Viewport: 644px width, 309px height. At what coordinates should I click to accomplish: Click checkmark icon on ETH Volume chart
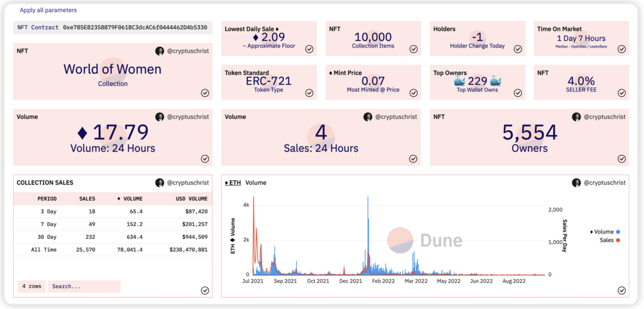coord(622,290)
